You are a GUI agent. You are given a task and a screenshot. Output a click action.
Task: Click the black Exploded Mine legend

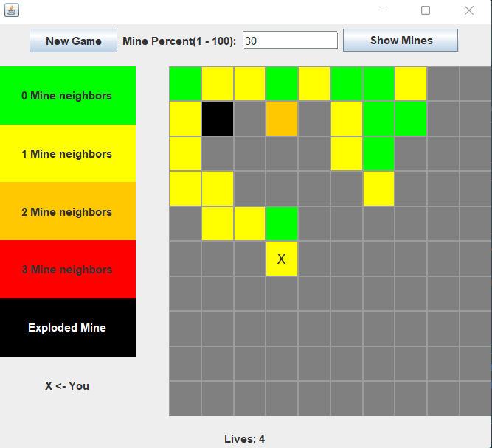[x=67, y=328]
